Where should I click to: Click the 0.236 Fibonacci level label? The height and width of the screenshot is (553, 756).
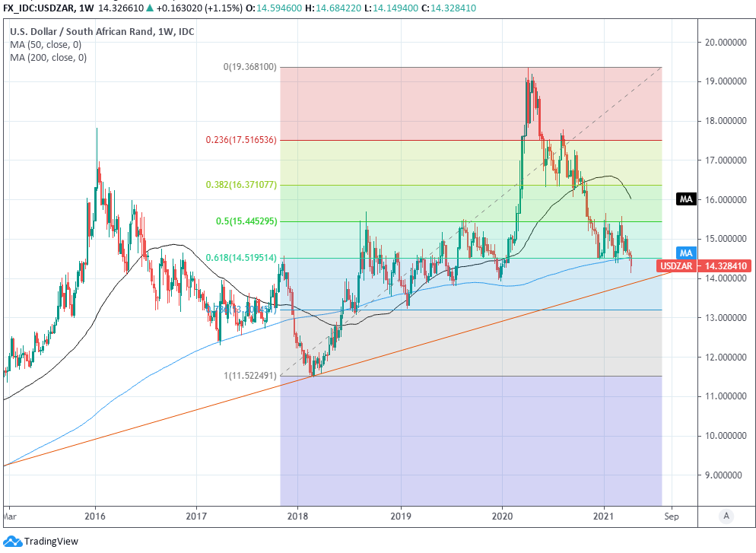241,140
